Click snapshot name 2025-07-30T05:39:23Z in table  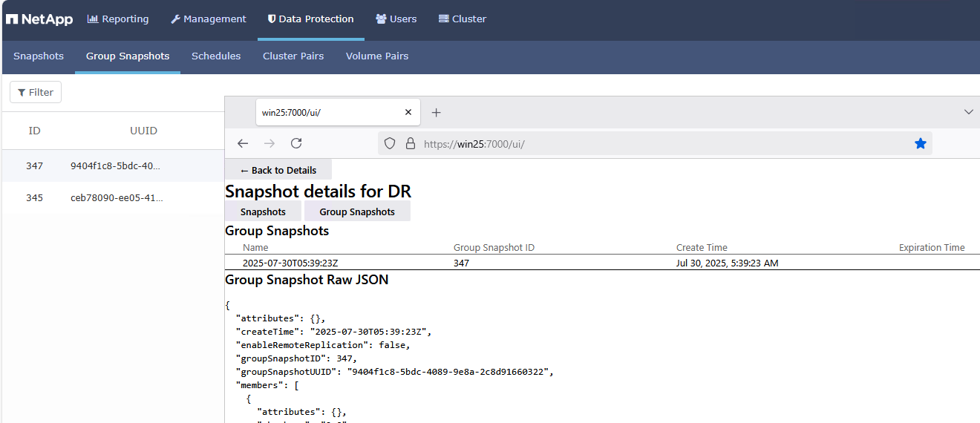[290, 263]
